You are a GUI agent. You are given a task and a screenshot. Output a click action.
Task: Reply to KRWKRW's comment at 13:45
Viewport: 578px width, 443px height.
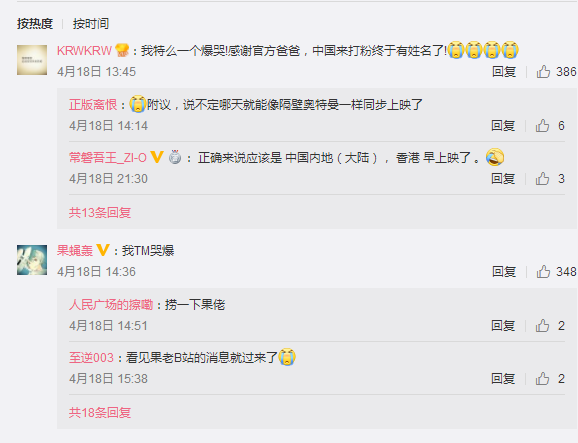tap(504, 71)
